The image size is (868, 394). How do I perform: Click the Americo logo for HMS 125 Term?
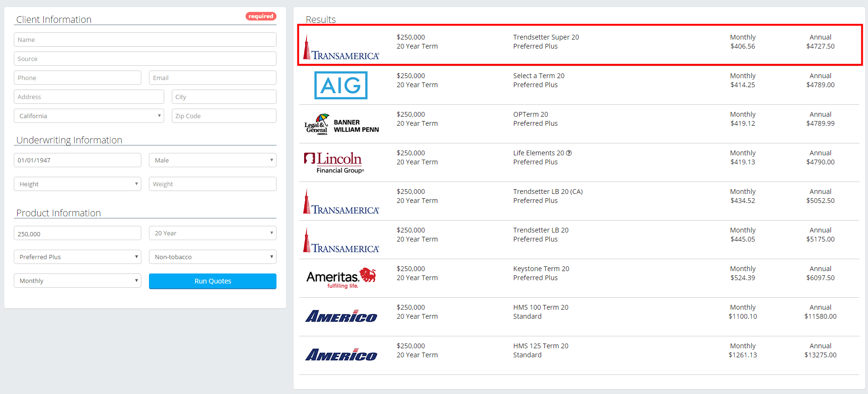341,355
